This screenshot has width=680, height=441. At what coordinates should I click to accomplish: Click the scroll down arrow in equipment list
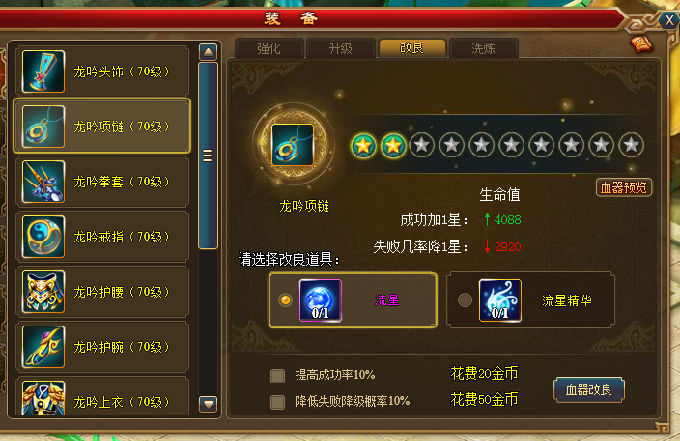point(208,404)
